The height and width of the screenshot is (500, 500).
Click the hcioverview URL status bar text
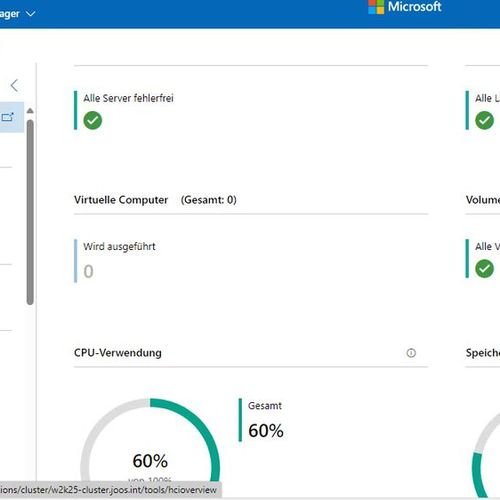coord(108,490)
